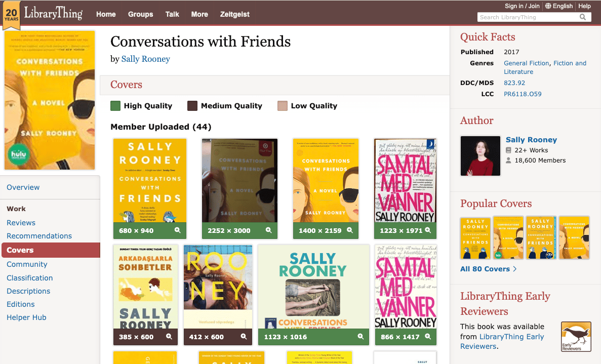Click the 18,600 Members text
The image size is (601, 364).
[x=540, y=160]
